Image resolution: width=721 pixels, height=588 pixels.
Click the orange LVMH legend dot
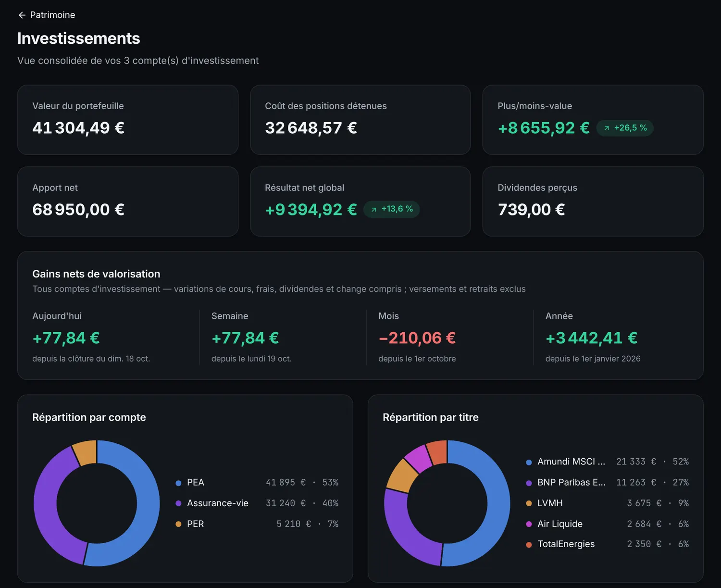pyautogui.click(x=529, y=503)
